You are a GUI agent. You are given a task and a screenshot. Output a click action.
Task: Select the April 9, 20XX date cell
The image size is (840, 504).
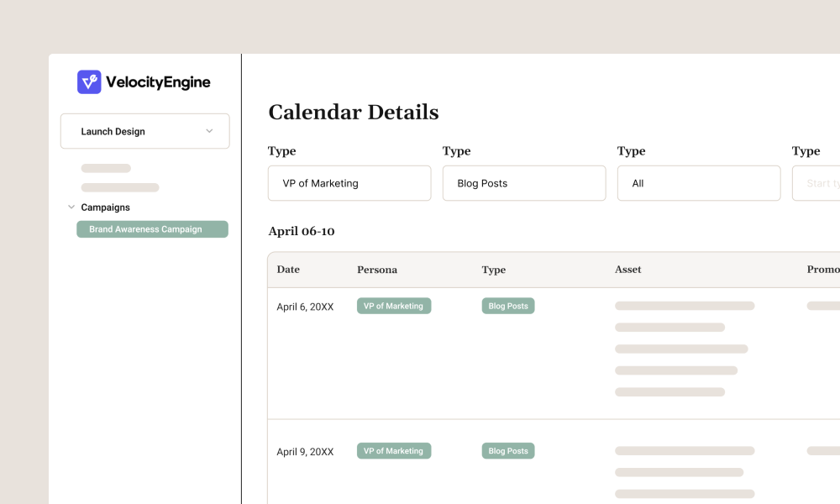coord(305,452)
